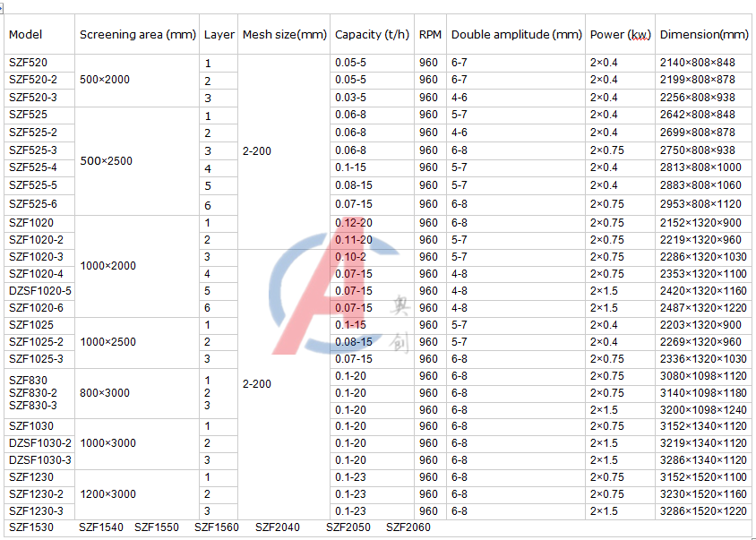Select the SZF525-6 model row
The width and height of the screenshot is (756, 540).
coord(33,204)
